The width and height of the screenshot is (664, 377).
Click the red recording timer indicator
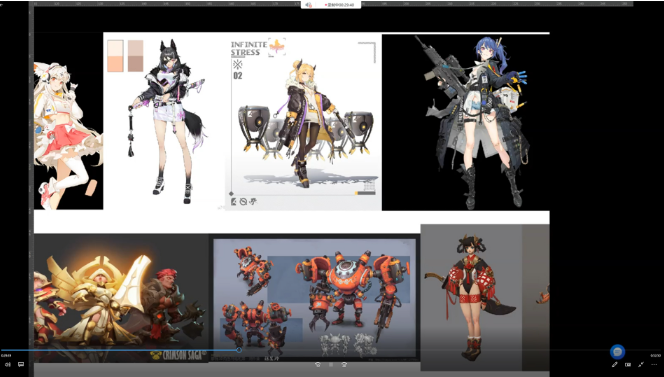click(x=340, y=5)
